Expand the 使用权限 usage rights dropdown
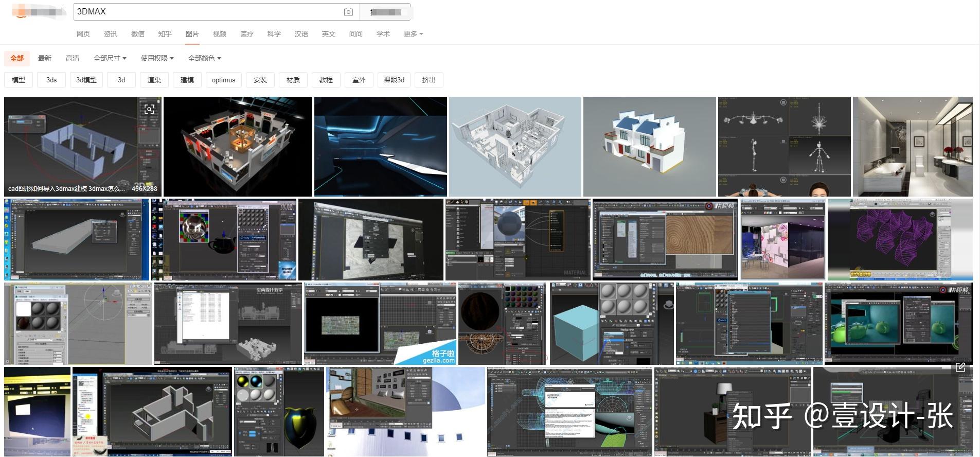 coord(157,58)
